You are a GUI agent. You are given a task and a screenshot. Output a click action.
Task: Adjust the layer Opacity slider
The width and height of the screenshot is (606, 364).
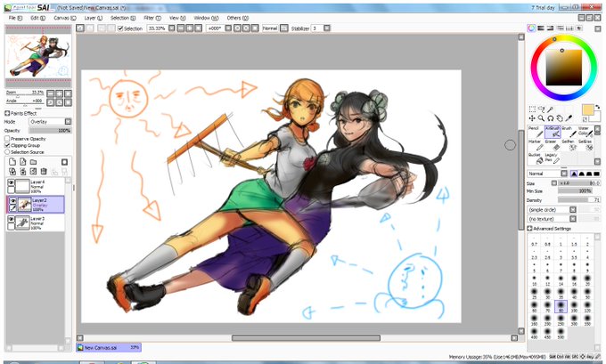coord(50,131)
